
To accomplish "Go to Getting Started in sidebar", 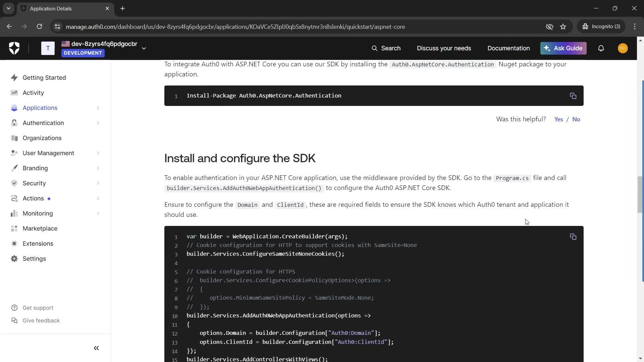I will tap(44, 78).
